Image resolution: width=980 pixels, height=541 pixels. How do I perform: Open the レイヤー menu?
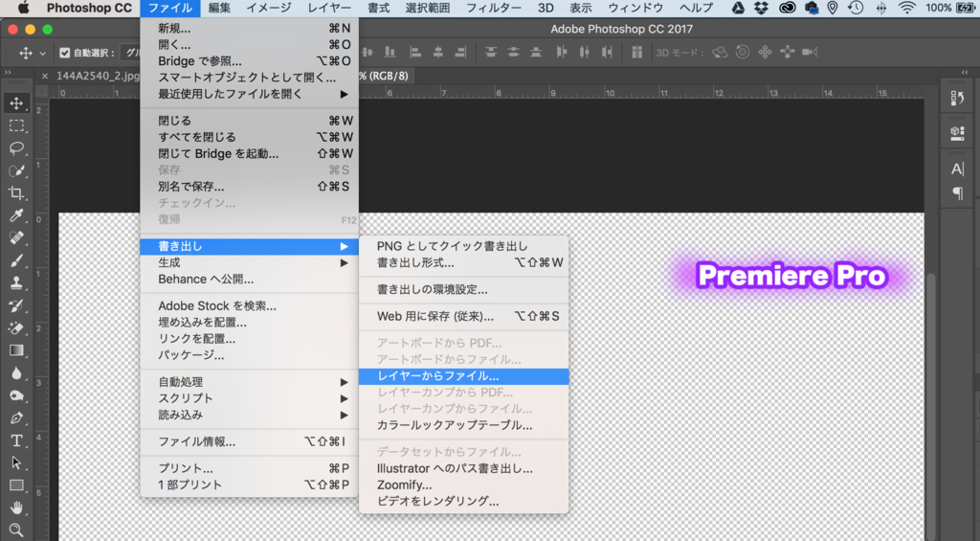[x=329, y=8]
